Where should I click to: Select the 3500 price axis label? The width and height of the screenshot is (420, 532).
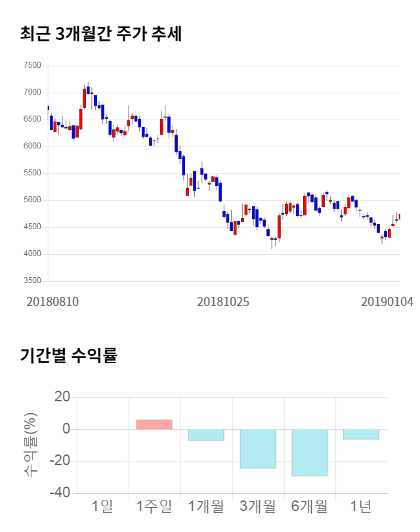[31, 281]
